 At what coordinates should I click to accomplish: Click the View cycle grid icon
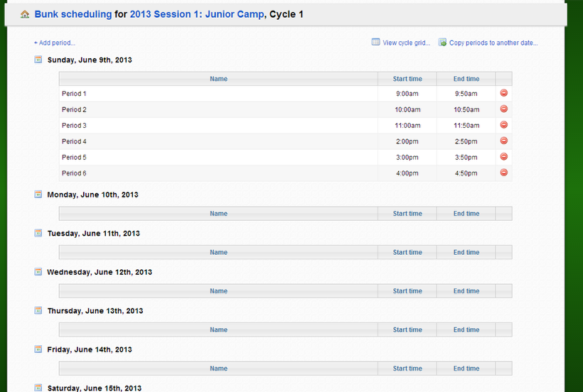point(375,43)
